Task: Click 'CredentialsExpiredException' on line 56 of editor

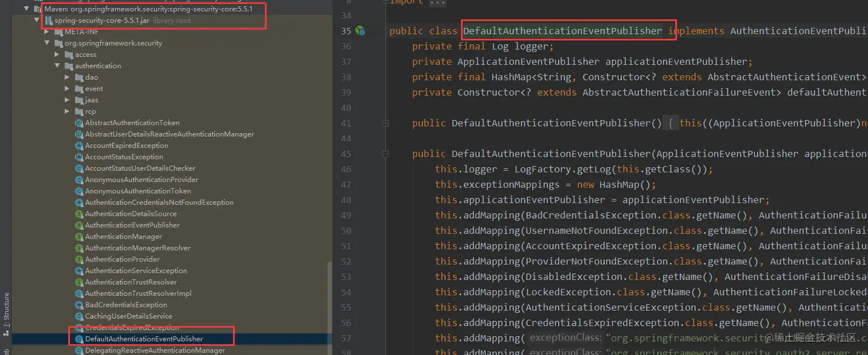Action: coord(602,323)
